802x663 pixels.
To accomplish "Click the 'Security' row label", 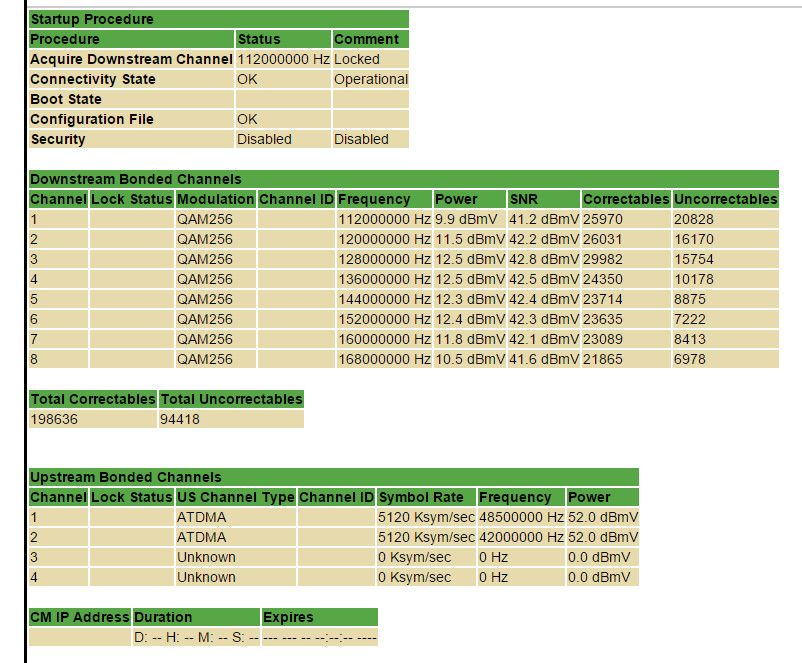I will (x=58, y=139).
